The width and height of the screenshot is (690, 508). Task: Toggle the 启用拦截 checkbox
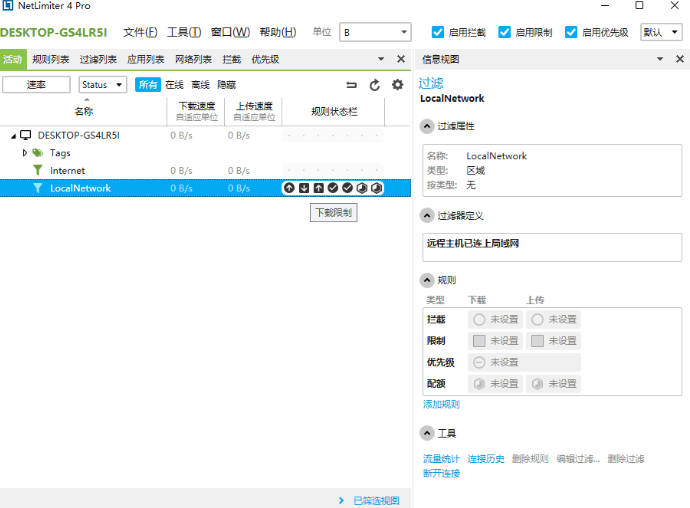pyautogui.click(x=437, y=32)
